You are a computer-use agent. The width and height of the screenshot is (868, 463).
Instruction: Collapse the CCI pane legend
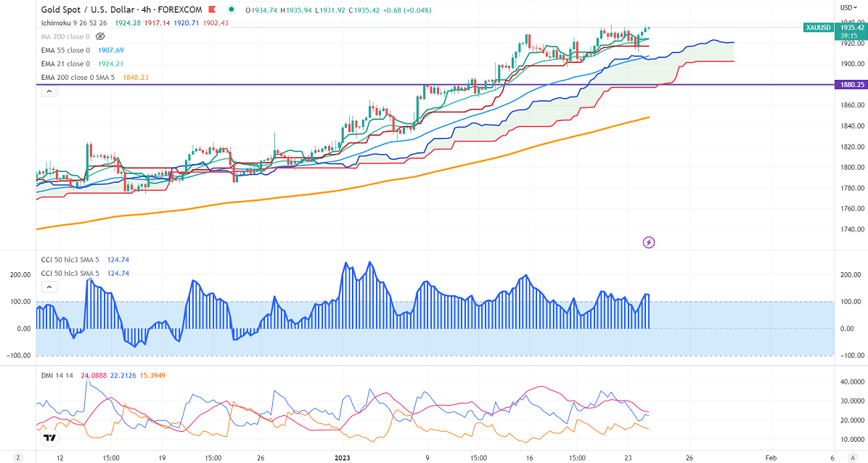click(49, 287)
